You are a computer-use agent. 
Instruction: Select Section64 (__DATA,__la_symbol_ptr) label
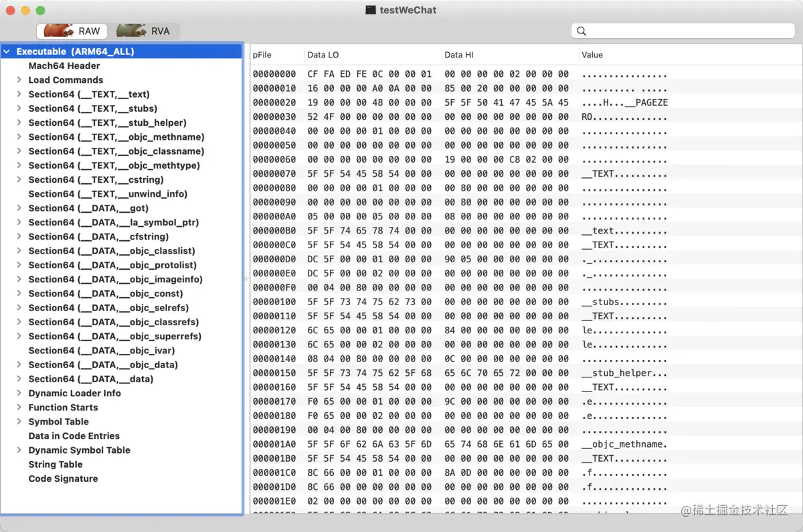pyautogui.click(x=114, y=222)
